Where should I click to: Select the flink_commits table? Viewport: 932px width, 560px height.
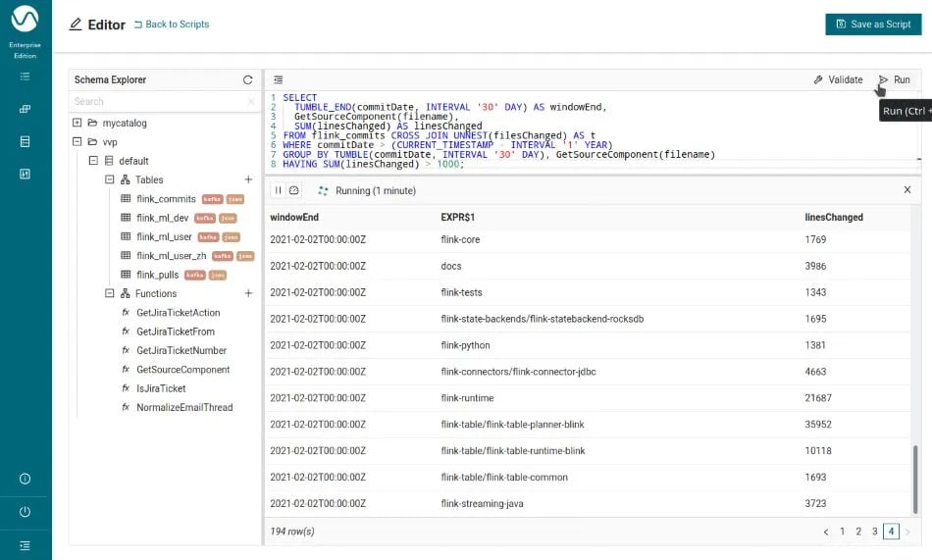[x=166, y=199]
